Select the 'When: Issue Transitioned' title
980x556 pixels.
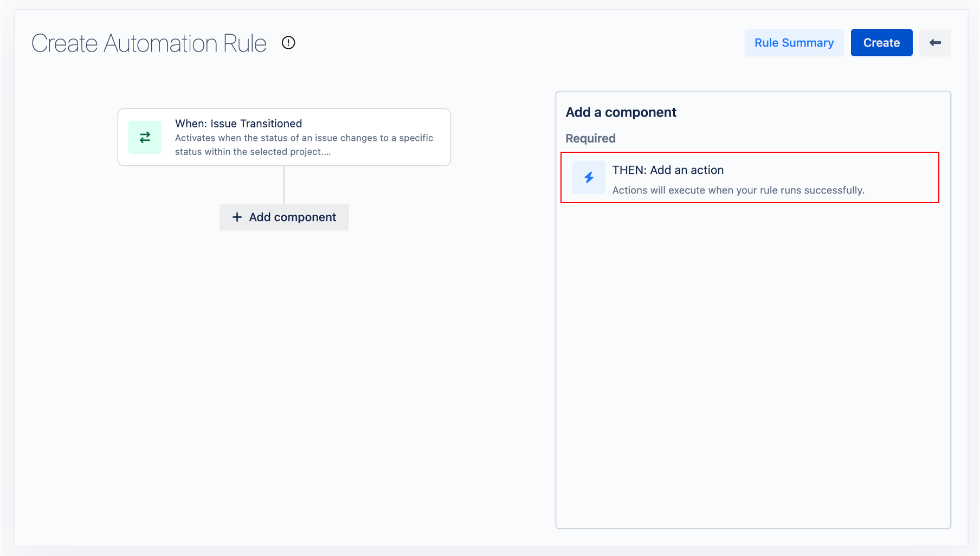click(238, 124)
